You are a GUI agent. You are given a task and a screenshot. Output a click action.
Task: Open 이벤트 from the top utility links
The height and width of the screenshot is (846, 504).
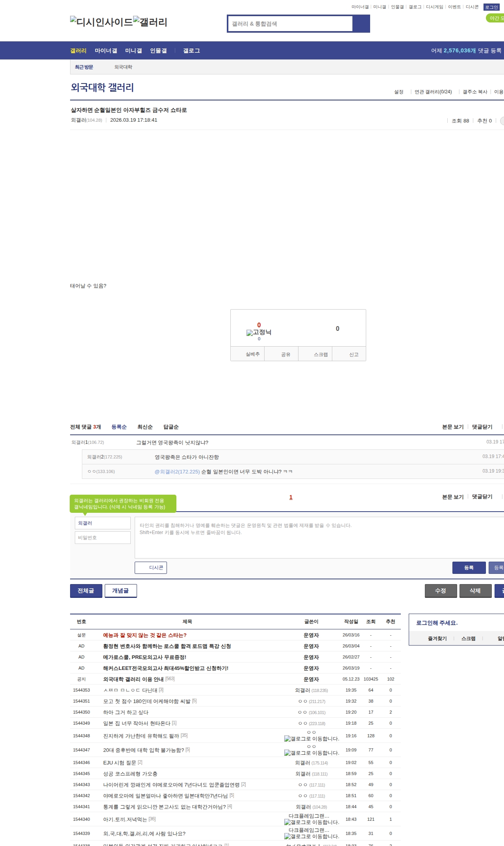(x=454, y=7)
